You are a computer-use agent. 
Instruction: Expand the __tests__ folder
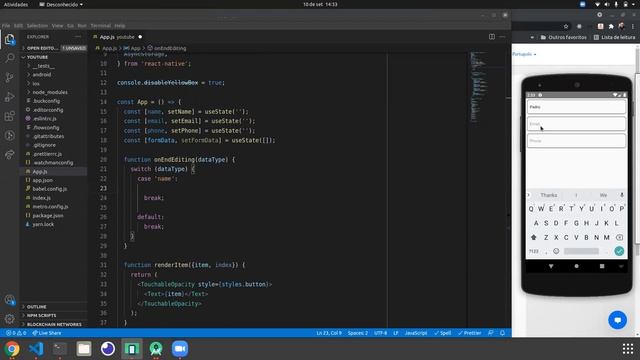coord(44,66)
